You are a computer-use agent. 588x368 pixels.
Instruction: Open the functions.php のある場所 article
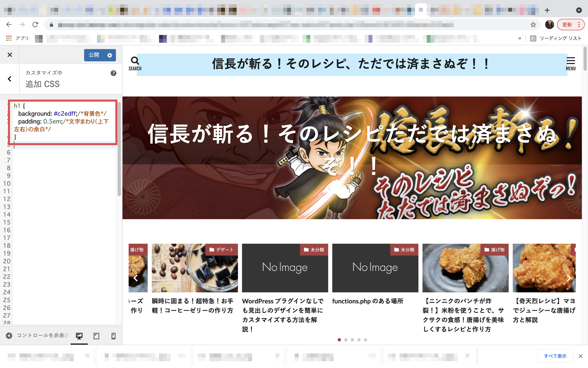pos(367,301)
